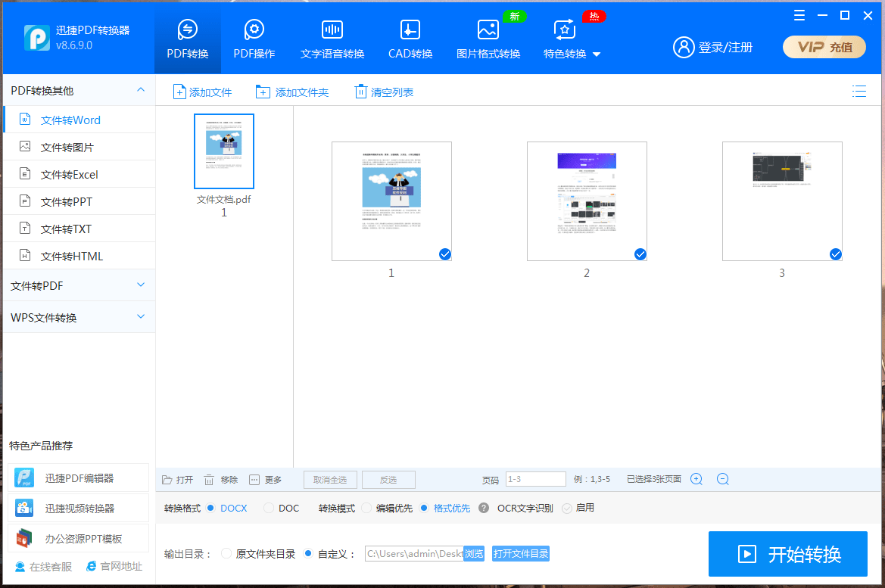885x588 pixels.
Task: Select DOCX format radio button
Action: click(x=210, y=508)
